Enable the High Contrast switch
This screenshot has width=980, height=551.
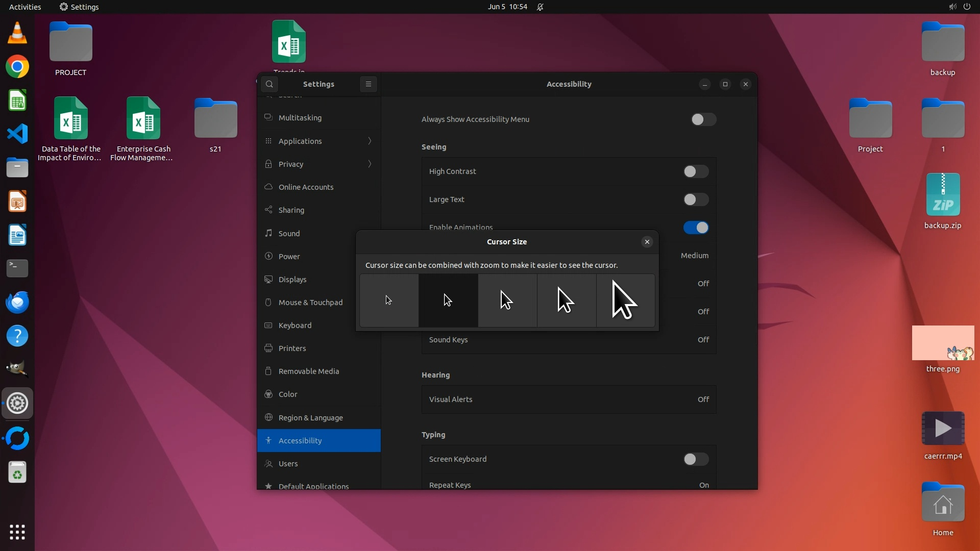696,171
